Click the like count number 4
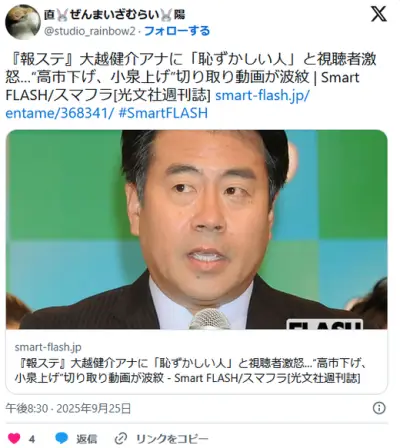Screen dimensions: 400x448 tap(32, 439)
